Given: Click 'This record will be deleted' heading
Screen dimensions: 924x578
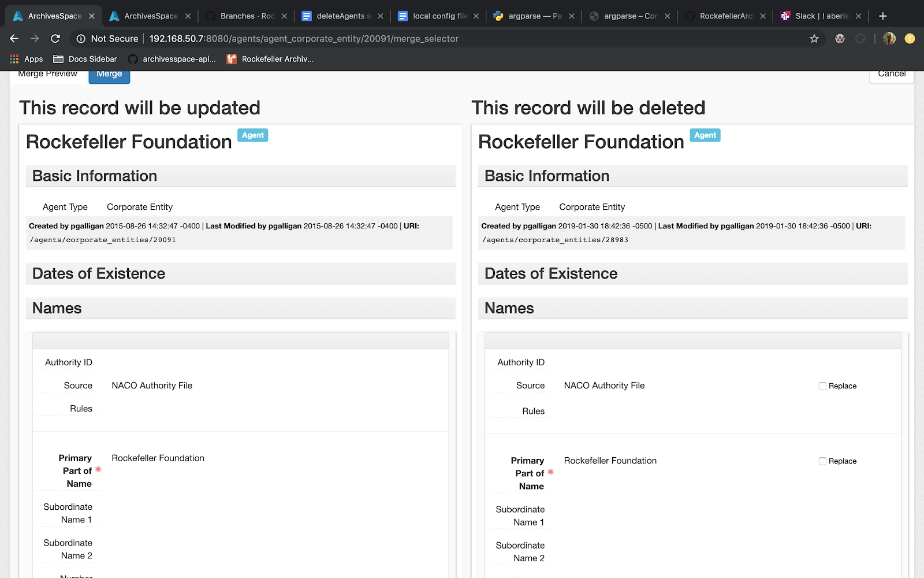Looking at the screenshot, I should pos(588,108).
